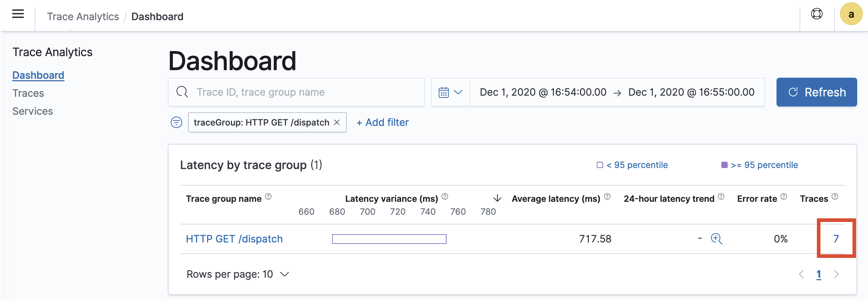Click the Refresh button
The width and height of the screenshot is (868, 300).
coord(816,92)
